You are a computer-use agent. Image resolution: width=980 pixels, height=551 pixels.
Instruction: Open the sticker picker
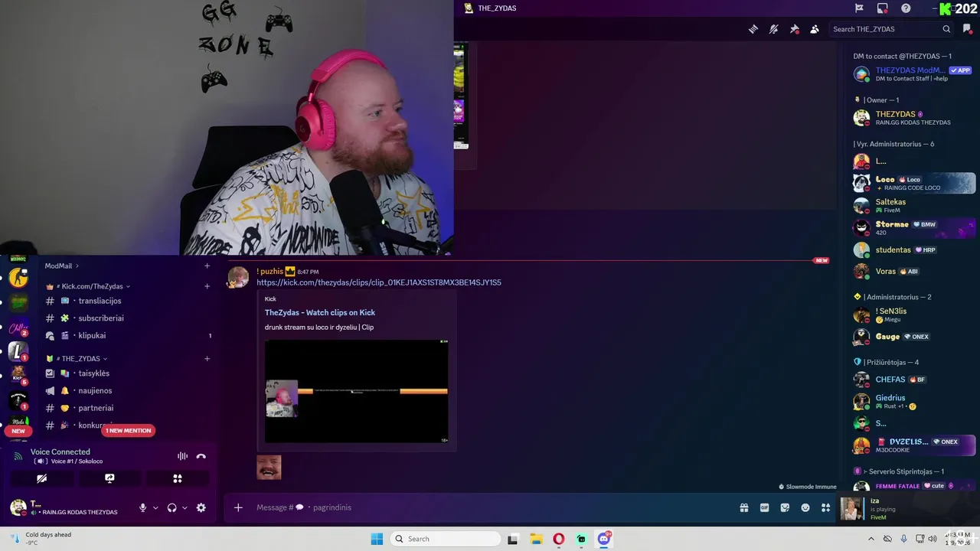pyautogui.click(x=785, y=507)
